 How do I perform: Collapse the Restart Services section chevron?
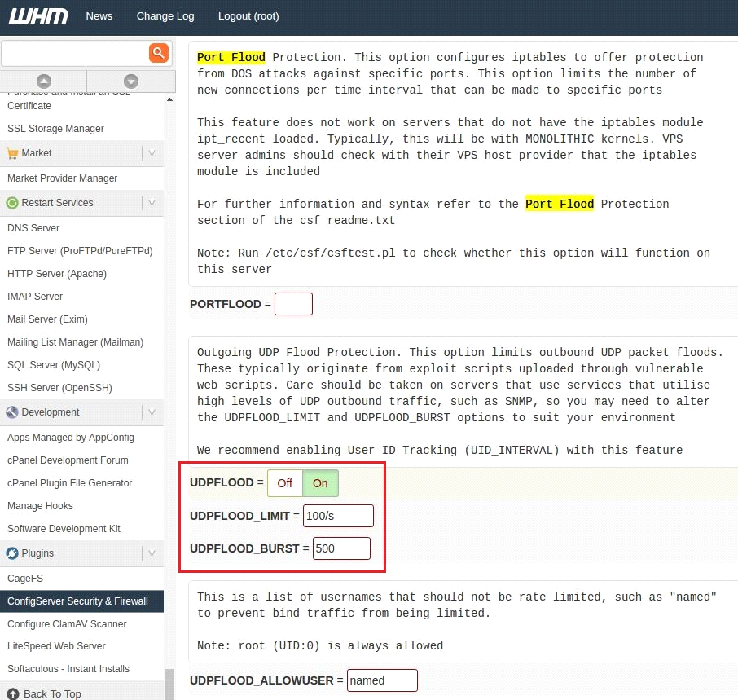coord(152,202)
